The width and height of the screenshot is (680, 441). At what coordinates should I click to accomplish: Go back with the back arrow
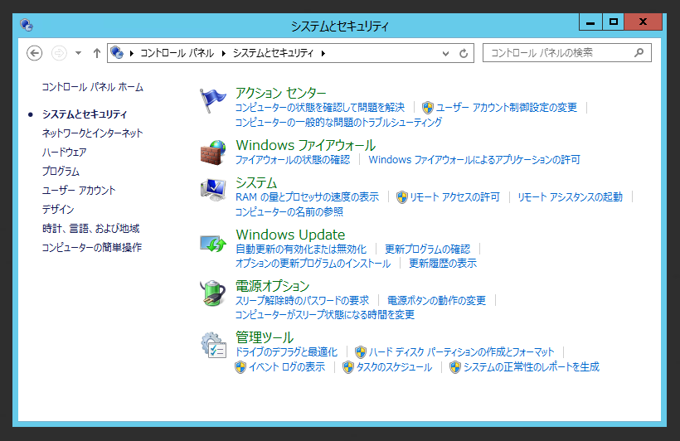pos(34,53)
